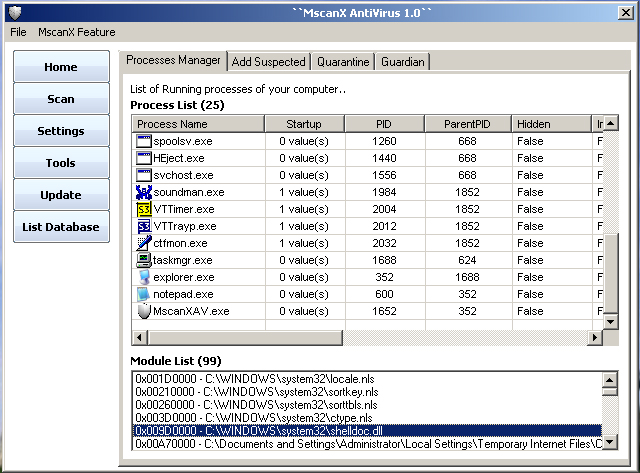Click the Update button in sidebar
Viewport: 640px width, 473px height.
click(x=61, y=195)
